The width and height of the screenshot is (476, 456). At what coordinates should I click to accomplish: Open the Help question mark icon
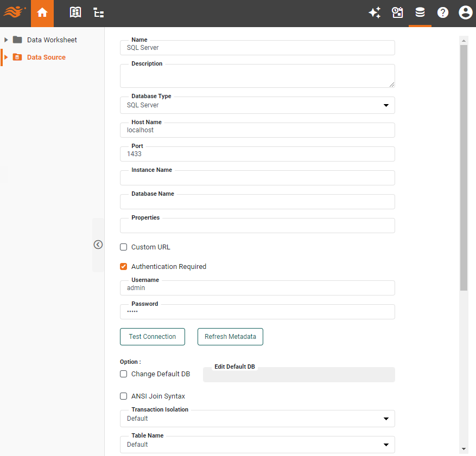[x=443, y=12]
